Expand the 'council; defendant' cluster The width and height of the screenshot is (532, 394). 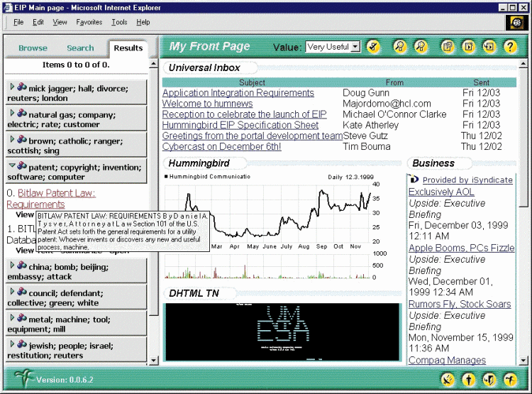coord(12,291)
